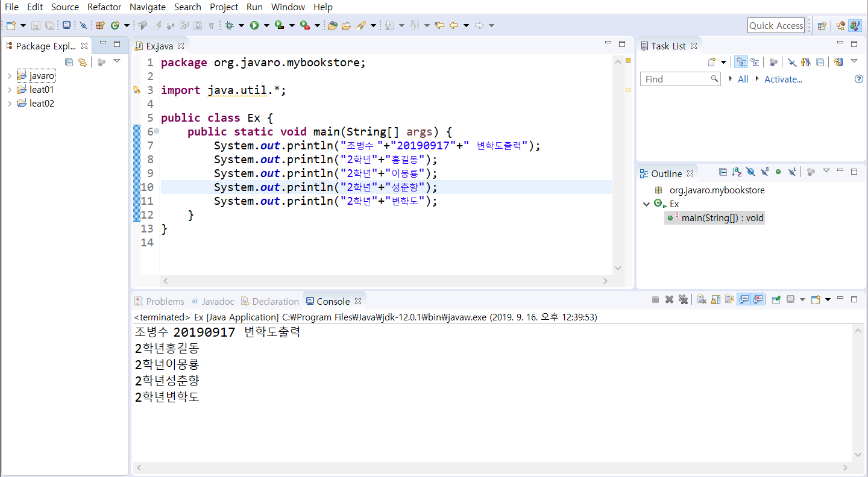
Task: Click Remove All Terminated Launches icon
Action: [683, 299]
